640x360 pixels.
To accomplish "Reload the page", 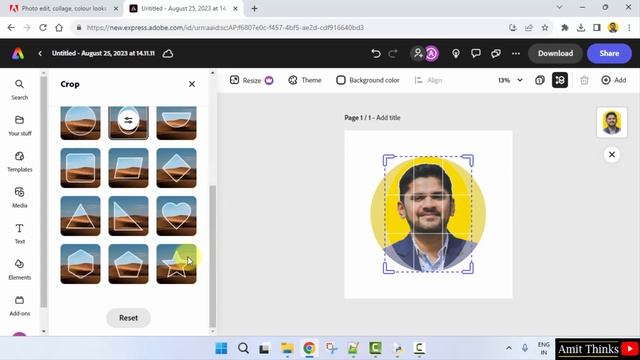I will click(43, 28).
